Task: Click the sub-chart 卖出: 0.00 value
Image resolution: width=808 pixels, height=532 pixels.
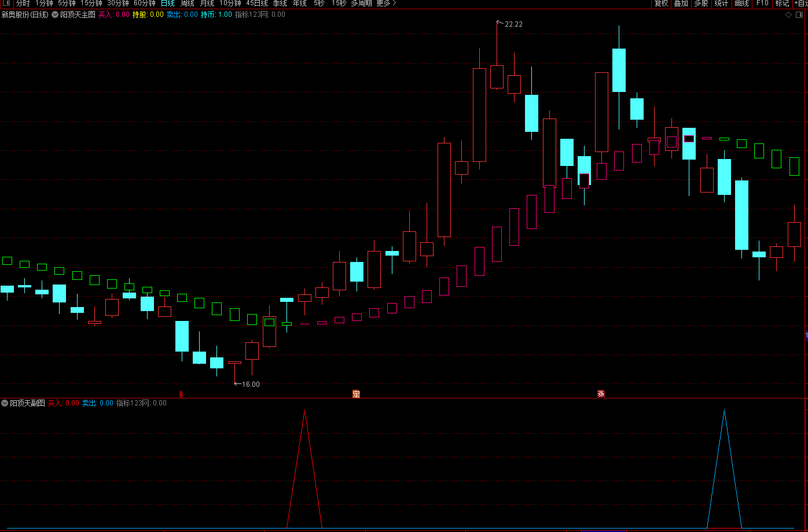Action: coord(97,403)
